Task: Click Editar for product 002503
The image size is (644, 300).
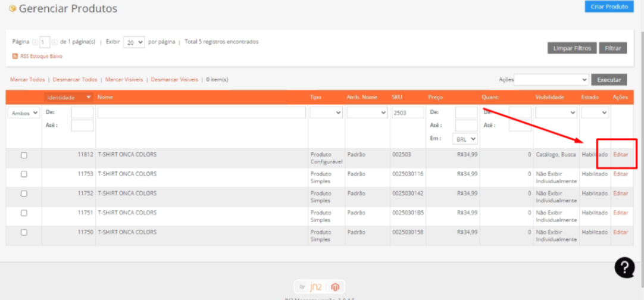Action: click(x=621, y=155)
